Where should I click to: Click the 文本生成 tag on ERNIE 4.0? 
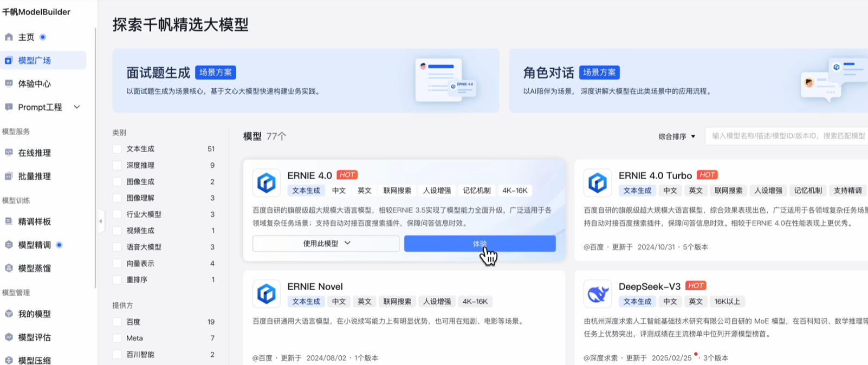tap(306, 191)
